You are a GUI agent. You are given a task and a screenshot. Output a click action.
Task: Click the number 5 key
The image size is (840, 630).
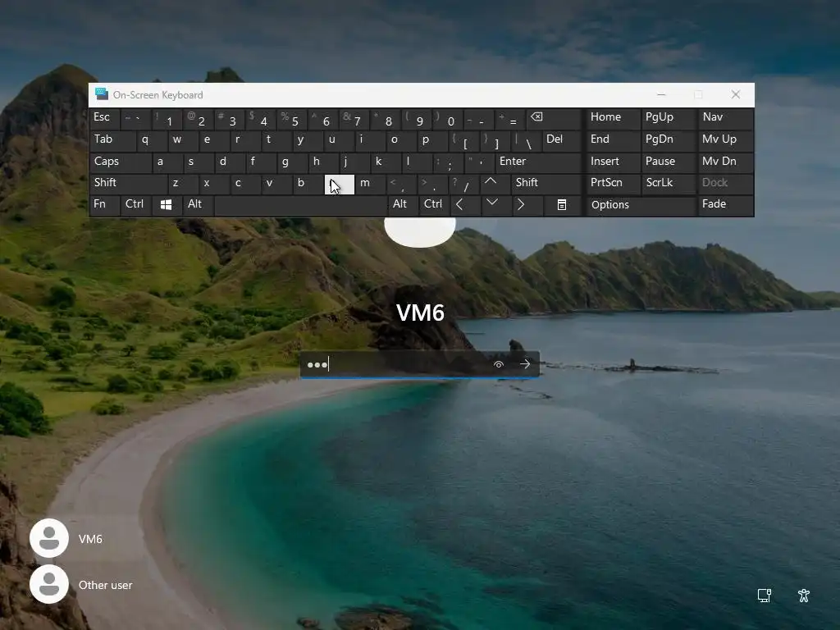coord(292,119)
